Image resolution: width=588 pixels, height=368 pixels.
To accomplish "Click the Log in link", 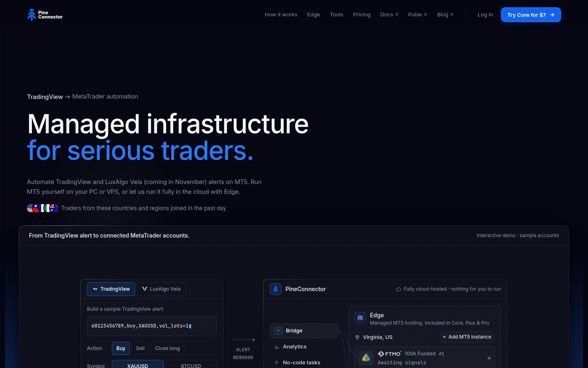I will click(485, 15).
